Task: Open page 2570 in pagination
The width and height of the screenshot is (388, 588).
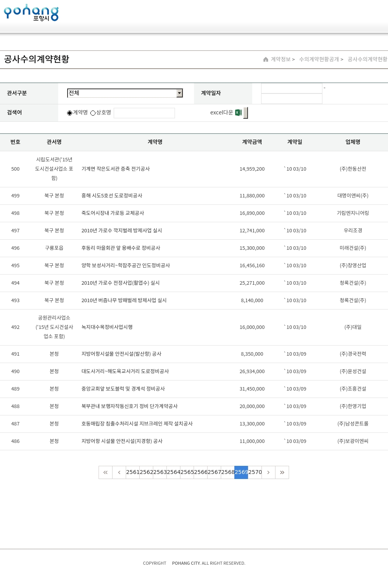Action: pyautogui.click(x=255, y=472)
